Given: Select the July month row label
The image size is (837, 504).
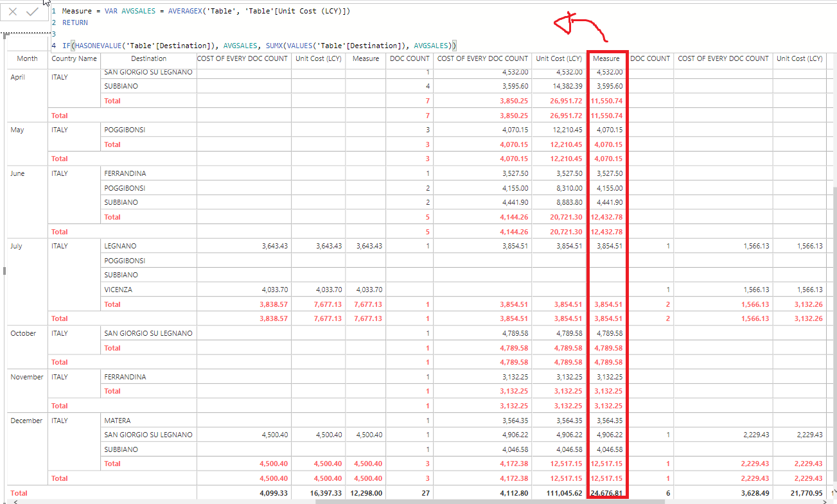Looking at the screenshot, I should point(16,246).
